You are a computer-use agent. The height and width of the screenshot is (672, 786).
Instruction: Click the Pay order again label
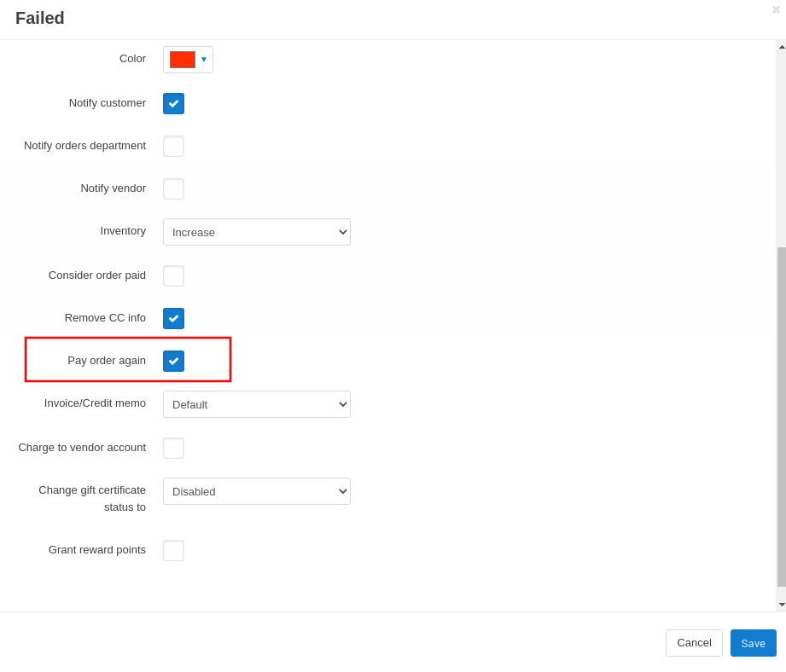pos(107,361)
